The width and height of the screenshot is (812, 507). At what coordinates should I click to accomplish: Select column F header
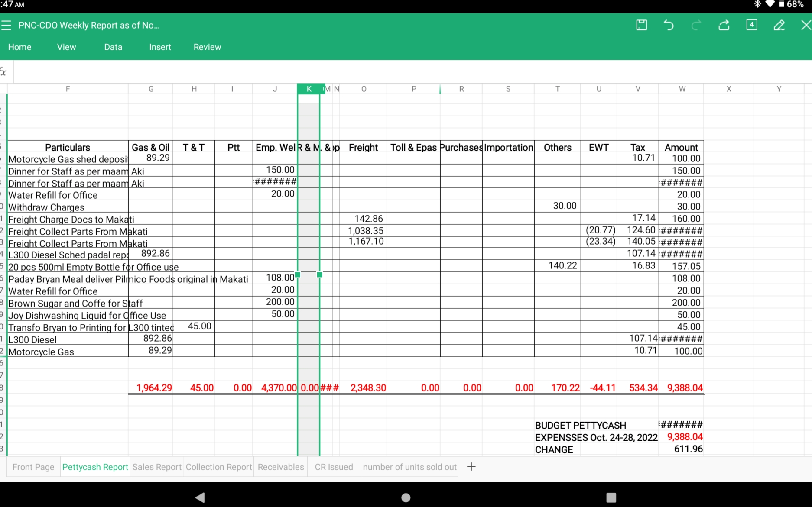click(x=68, y=89)
